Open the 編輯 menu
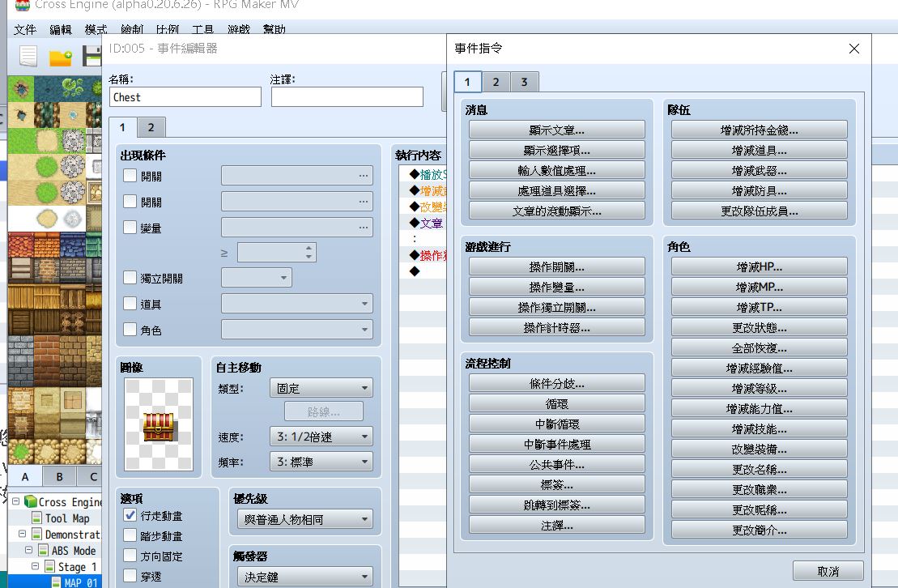 [x=60, y=29]
